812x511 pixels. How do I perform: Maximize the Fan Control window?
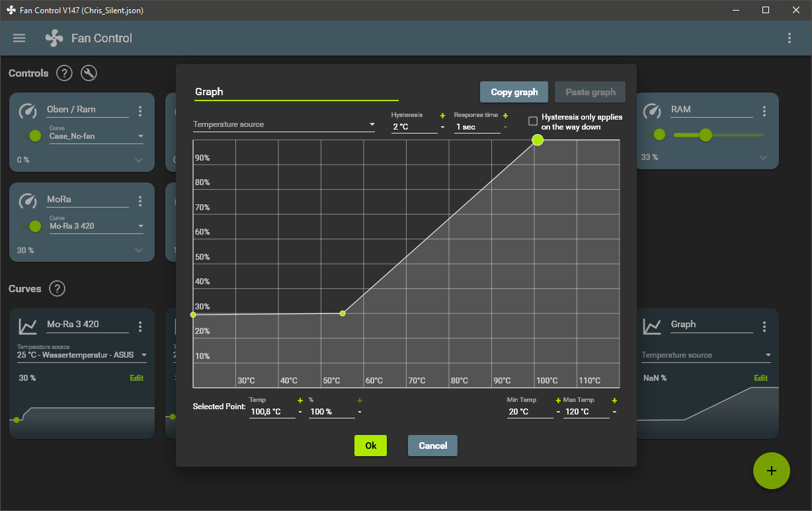coord(765,10)
